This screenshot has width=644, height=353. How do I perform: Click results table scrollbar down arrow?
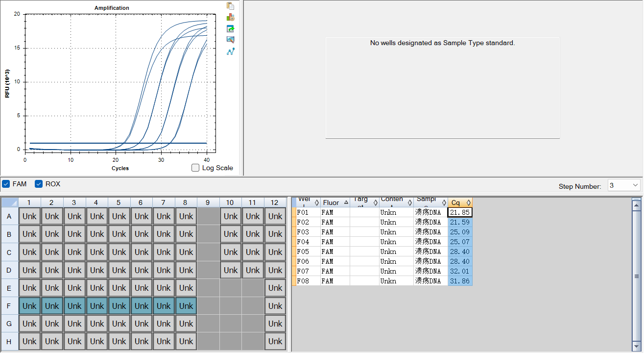tap(636, 347)
